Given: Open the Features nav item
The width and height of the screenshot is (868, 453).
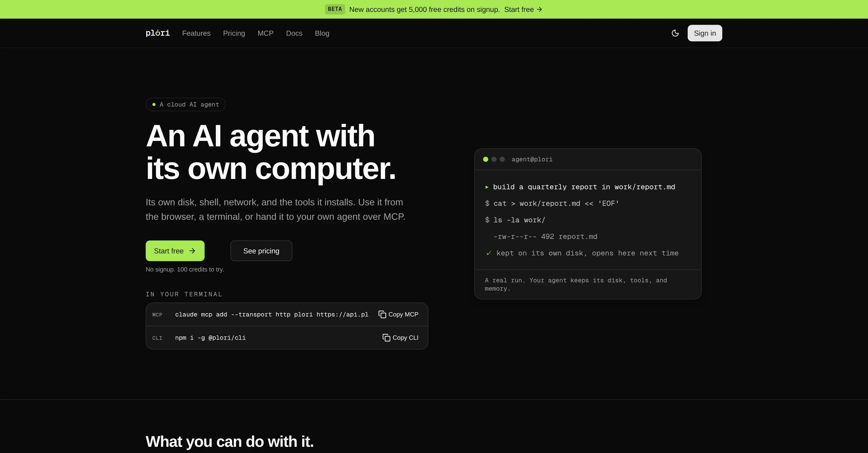Looking at the screenshot, I should pyautogui.click(x=196, y=33).
